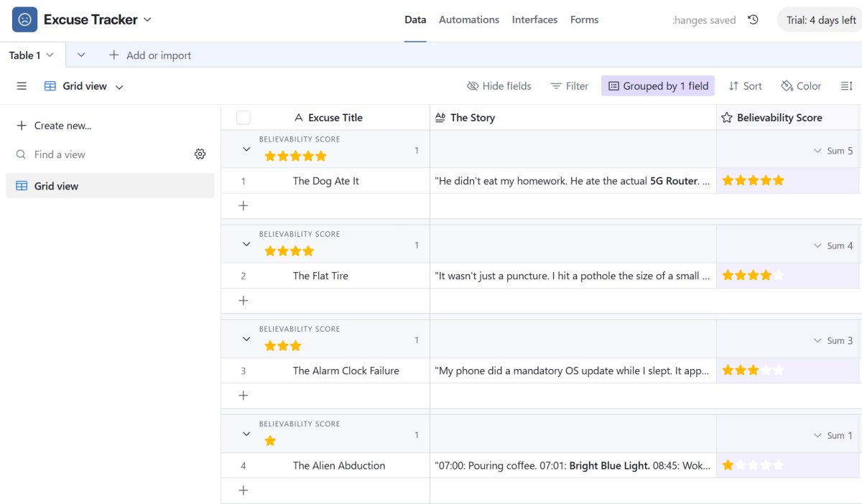Toggle the sidebar hamburger menu icon
This screenshot has height=504, width=862.
22,86
